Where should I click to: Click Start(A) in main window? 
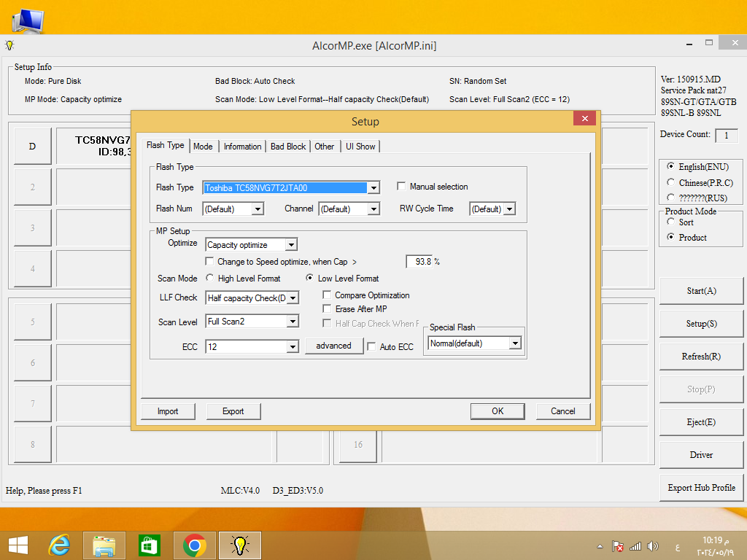pyautogui.click(x=701, y=291)
